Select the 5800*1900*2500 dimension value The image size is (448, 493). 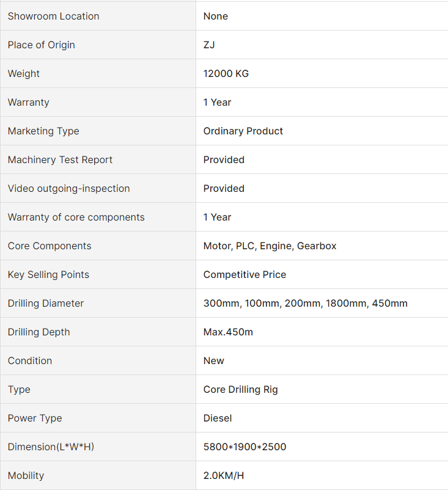[x=244, y=447]
